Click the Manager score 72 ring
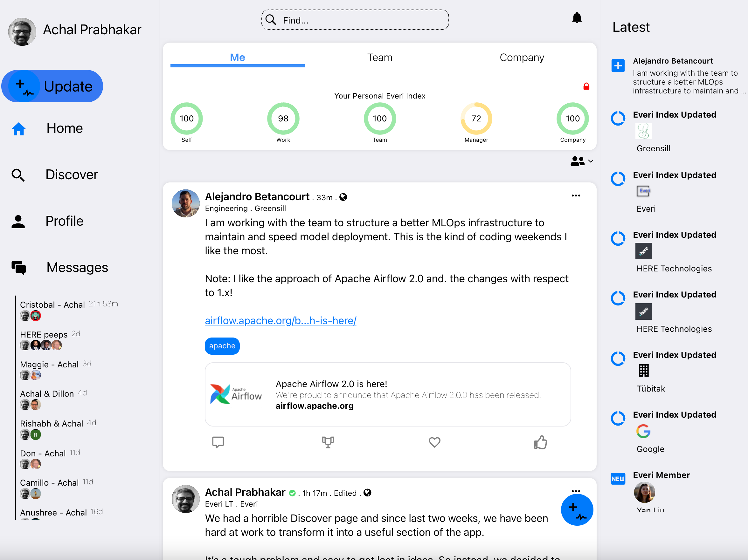The height and width of the screenshot is (560, 748). coord(476,119)
